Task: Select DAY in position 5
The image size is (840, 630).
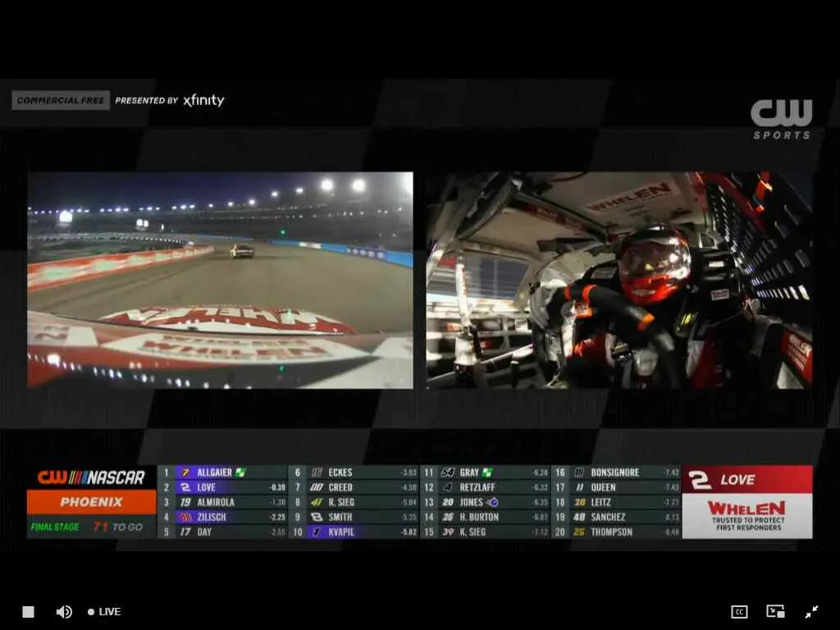Action: pyautogui.click(x=222, y=532)
